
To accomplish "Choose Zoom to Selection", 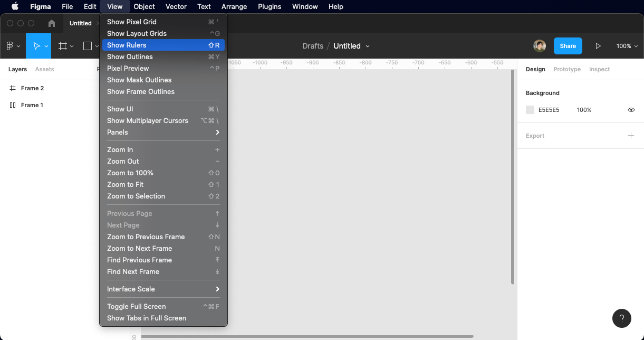I will 164,196.
